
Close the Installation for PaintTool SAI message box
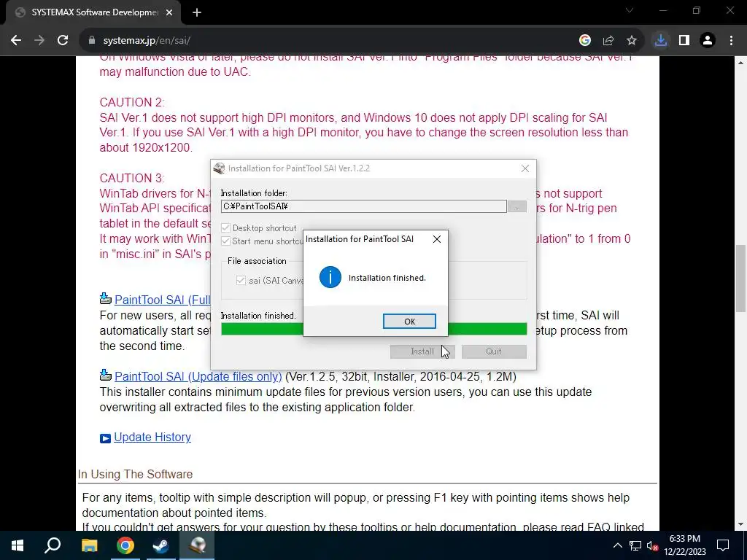436,239
